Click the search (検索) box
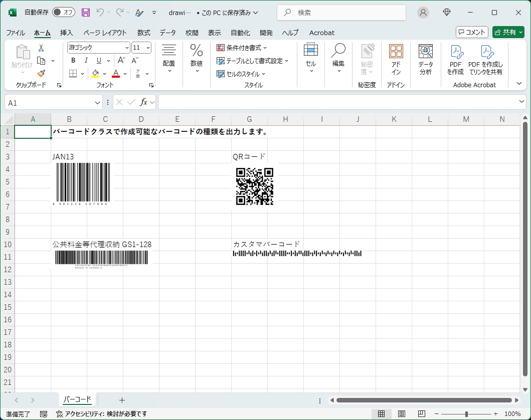 tap(341, 13)
